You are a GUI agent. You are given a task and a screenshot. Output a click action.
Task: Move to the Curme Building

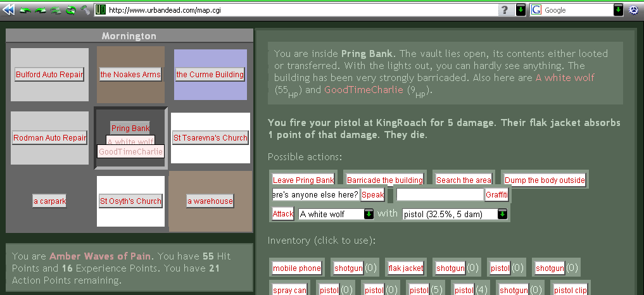tap(210, 75)
